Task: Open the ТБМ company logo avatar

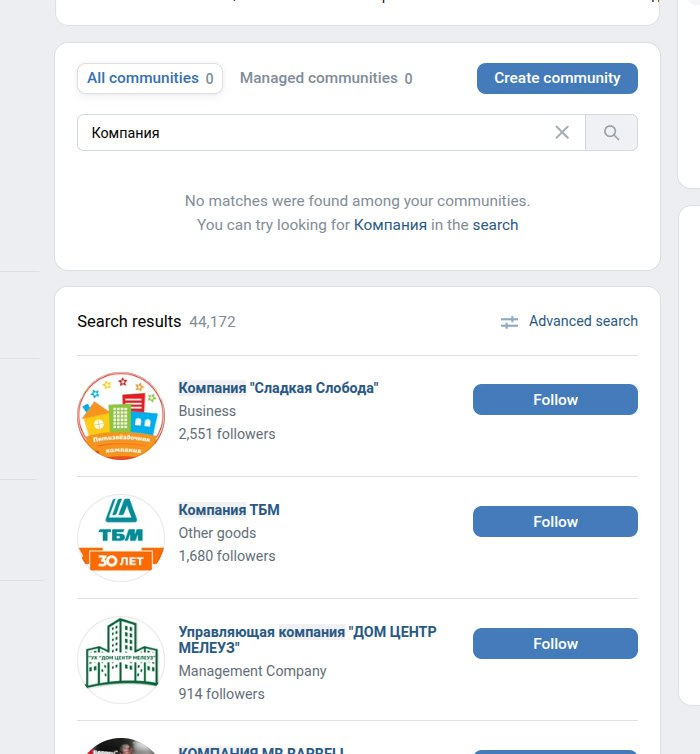Action: (121, 538)
